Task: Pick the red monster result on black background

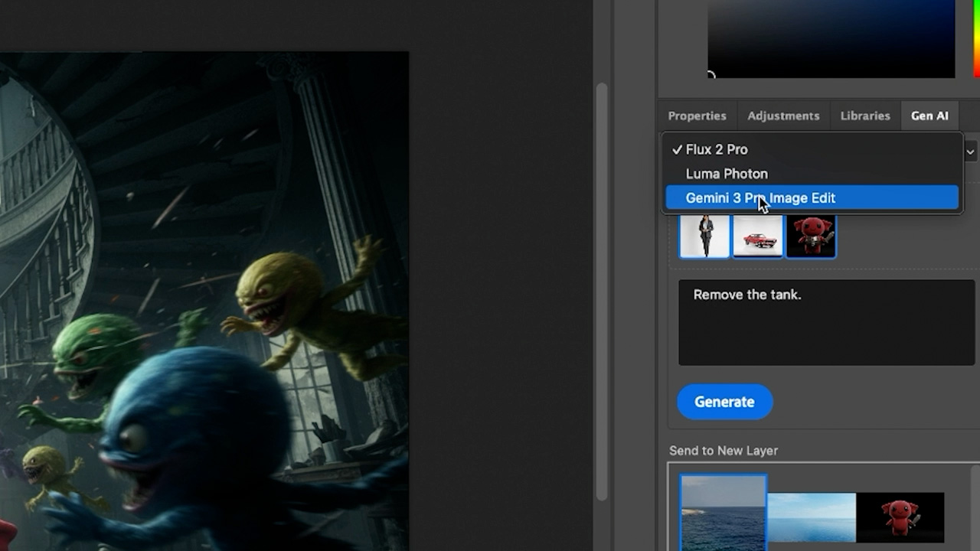Action: pyautogui.click(x=900, y=518)
